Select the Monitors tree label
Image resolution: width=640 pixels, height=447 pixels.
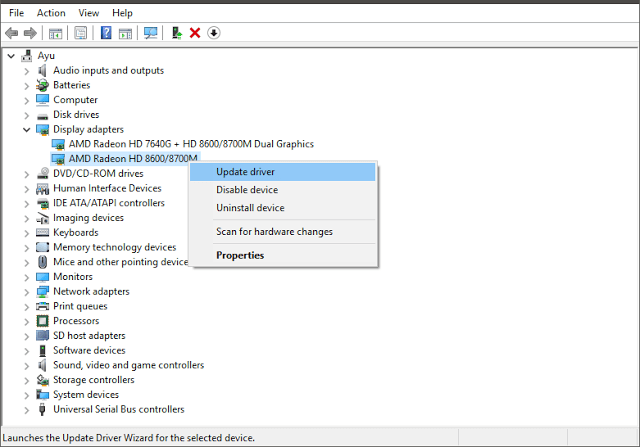pyautogui.click(x=73, y=276)
